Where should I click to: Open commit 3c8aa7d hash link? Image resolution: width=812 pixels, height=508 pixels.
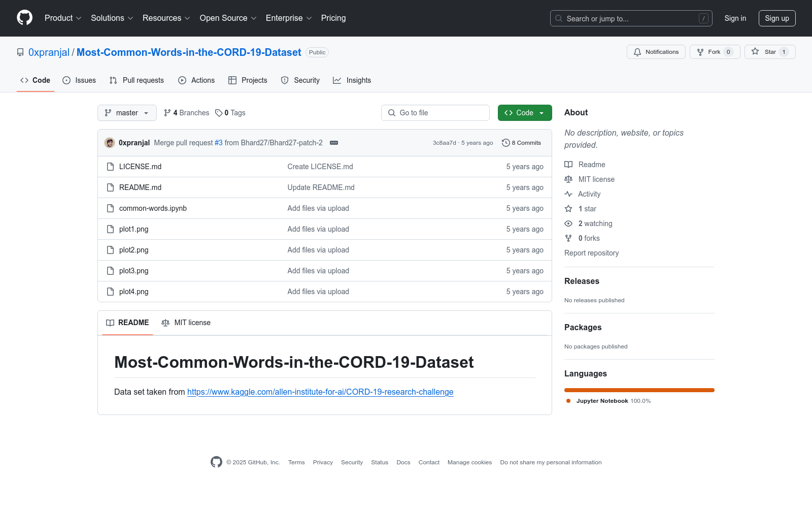point(444,143)
